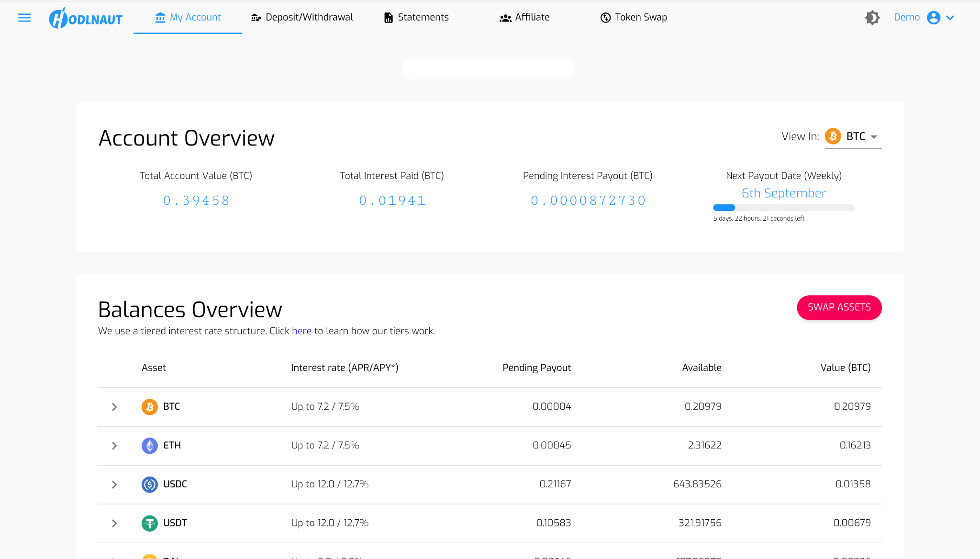Expand the BTC balance row
Image resolution: width=980 pixels, height=559 pixels.
click(x=114, y=407)
